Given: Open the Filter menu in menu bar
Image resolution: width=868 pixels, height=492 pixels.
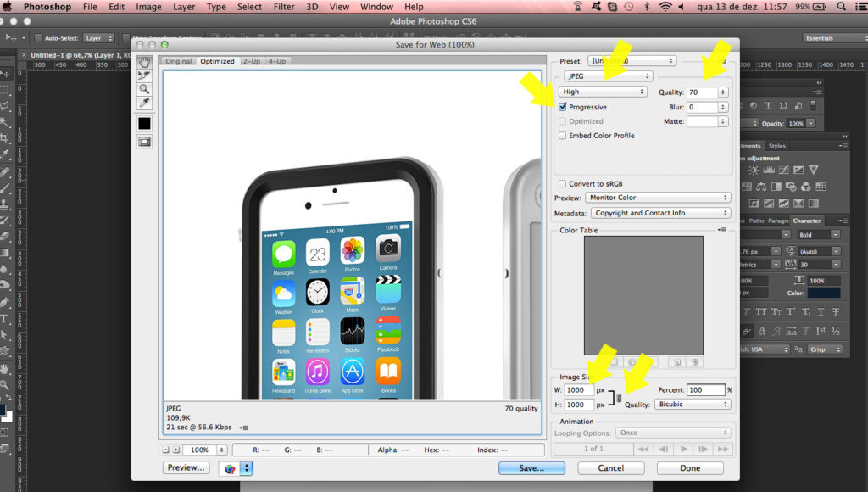Looking at the screenshot, I should [284, 7].
